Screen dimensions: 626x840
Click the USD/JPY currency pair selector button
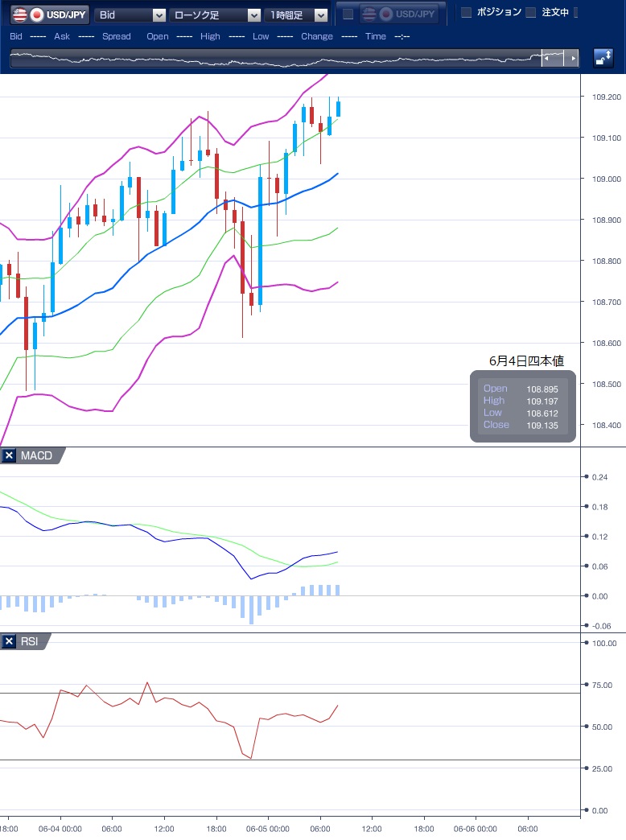pyautogui.click(x=50, y=14)
